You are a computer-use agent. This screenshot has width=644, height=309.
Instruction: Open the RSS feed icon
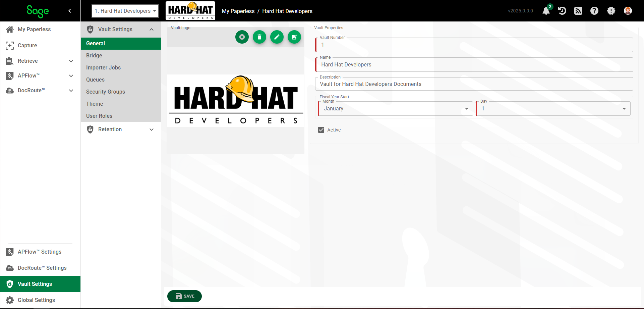click(578, 11)
